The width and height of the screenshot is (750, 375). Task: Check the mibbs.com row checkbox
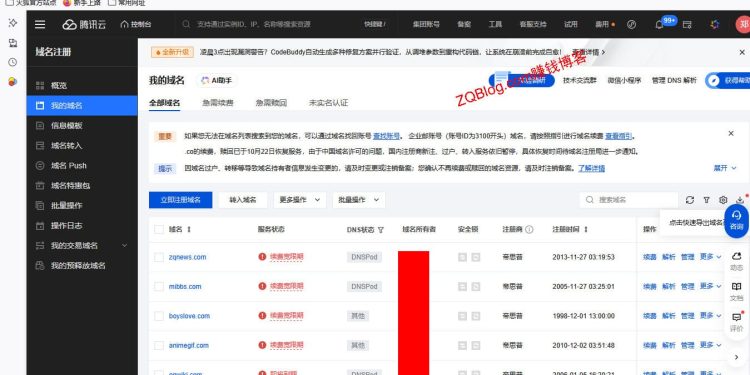pyautogui.click(x=159, y=287)
